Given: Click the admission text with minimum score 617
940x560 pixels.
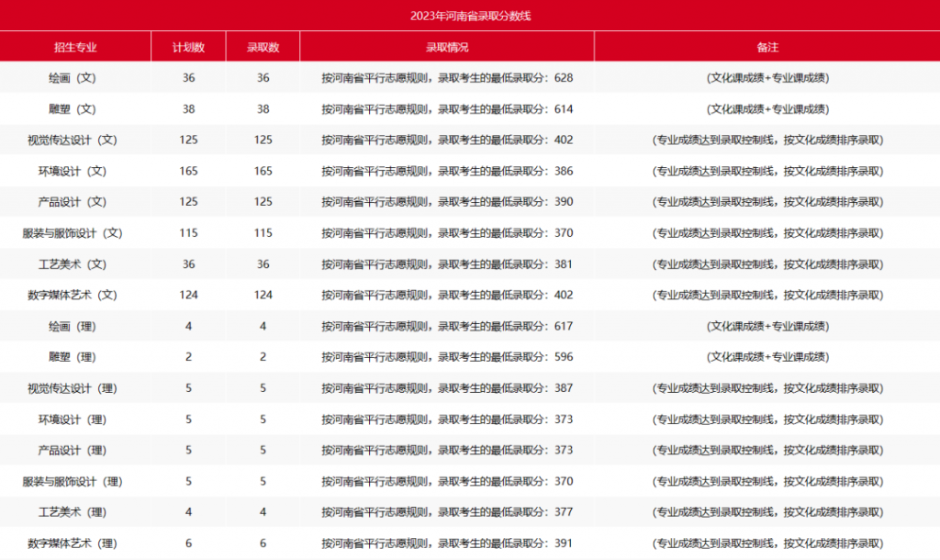Looking at the screenshot, I should [x=447, y=326].
